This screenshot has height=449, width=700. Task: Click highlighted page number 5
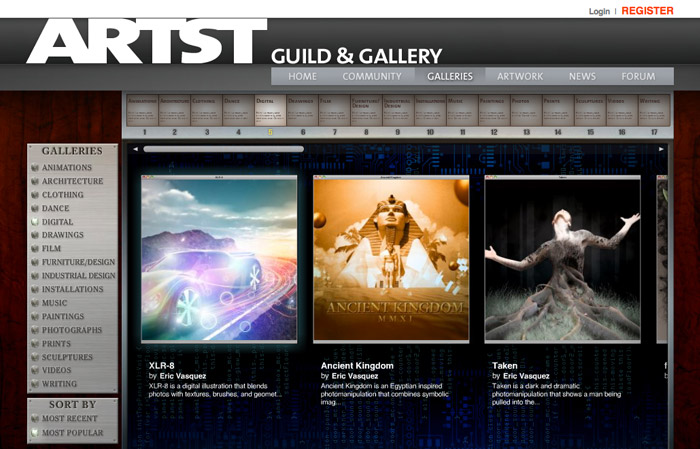pyautogui.click(x=270, y=132)
